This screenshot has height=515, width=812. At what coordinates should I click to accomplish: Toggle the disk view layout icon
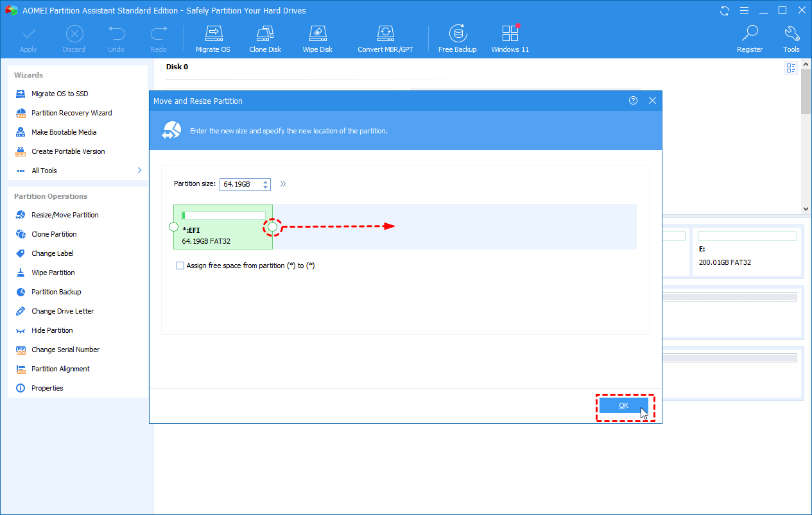coord(791,67)
